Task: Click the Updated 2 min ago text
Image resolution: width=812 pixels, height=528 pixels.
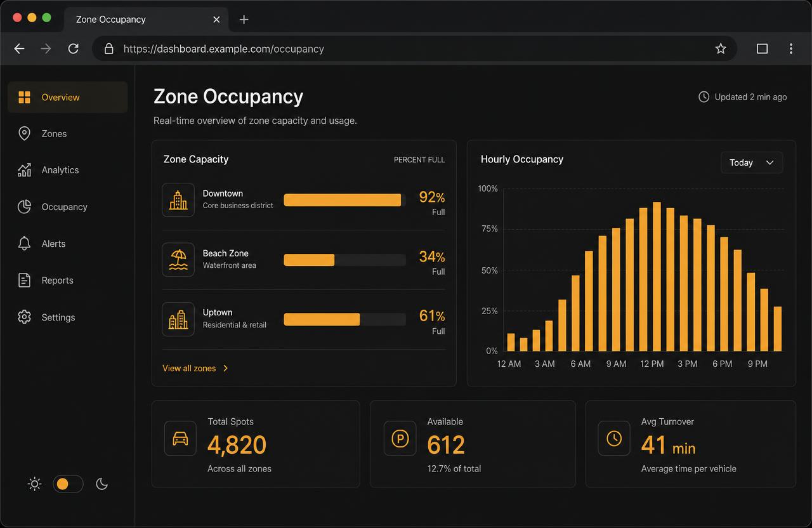Action: tap(750, 97)
